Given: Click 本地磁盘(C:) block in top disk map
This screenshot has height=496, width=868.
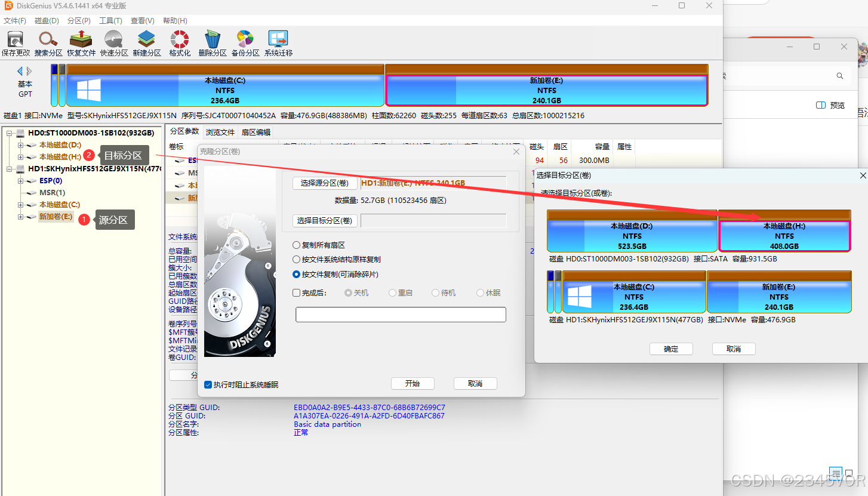Looking at the screenshot, I should (x=225, y=85).
